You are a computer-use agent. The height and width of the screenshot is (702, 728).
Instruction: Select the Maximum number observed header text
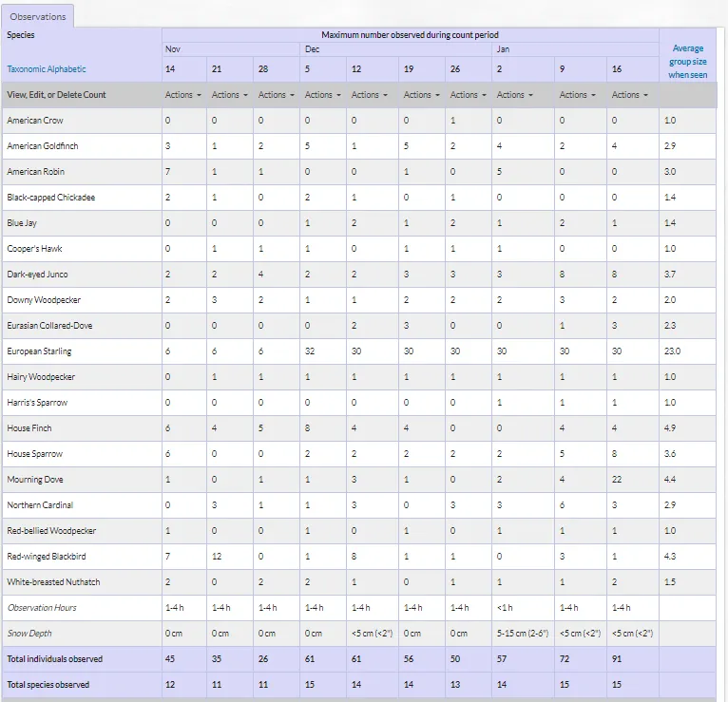tap(410, 35)
